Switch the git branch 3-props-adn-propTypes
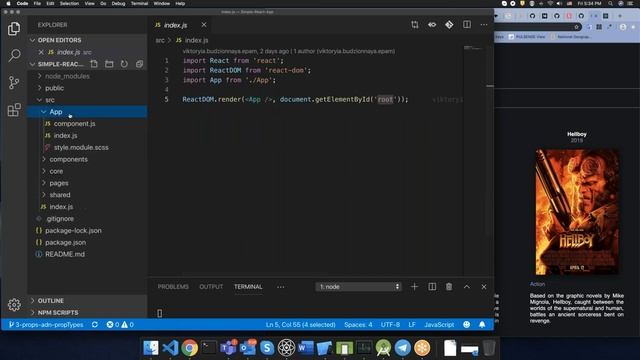The height and width of the screenshot is (360, 640). pyautogui.click(x=46, y=324)
